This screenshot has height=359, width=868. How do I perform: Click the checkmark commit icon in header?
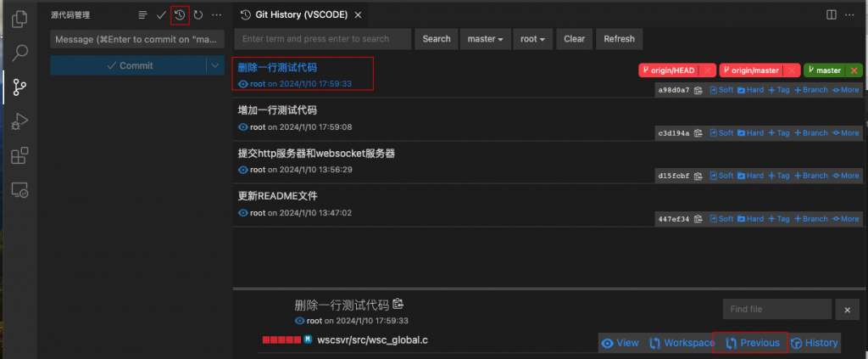pos(161,14)
